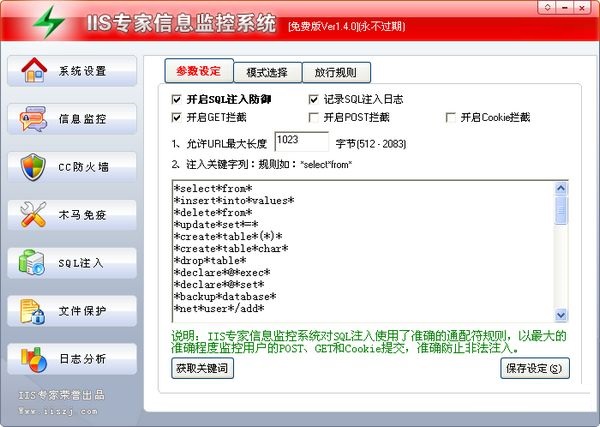The height and width of the screenshot is (427, 600).
Task: Click the *insert*into*values* rule line
Action: pyautogui.click(x=234, y=200)
